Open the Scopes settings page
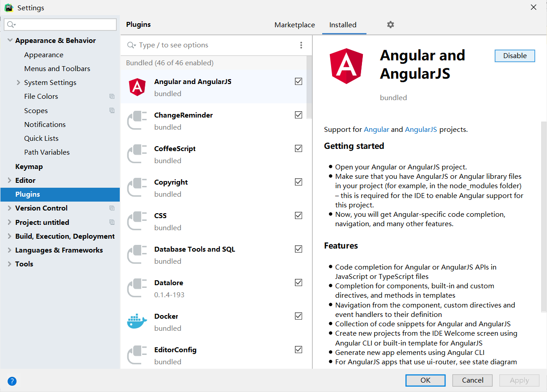The width and height of the screenshot is (547, 392). click(36, 110)
